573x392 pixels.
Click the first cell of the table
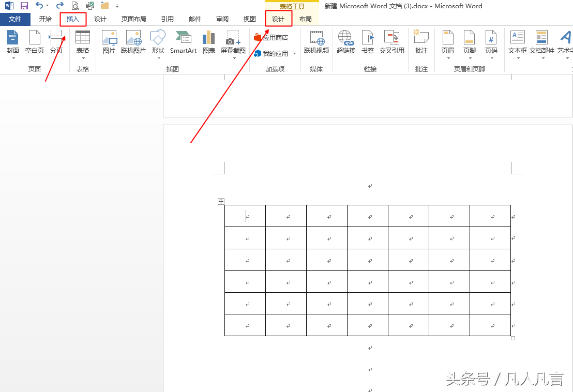coord(245,216)
